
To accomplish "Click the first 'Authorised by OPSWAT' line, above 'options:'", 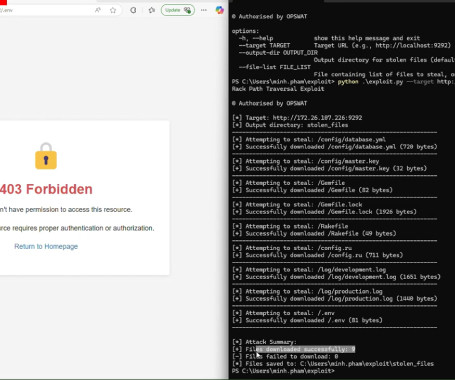I will tap(269, 16).
